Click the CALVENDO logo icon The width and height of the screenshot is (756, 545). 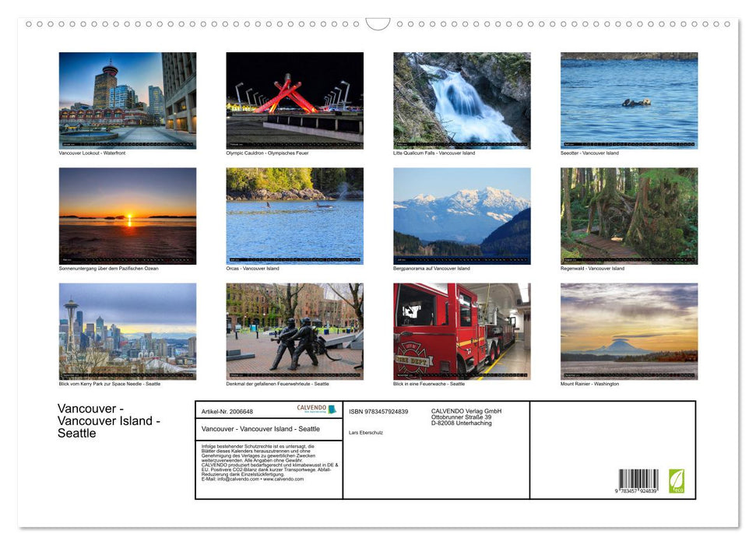coord(332,409)
